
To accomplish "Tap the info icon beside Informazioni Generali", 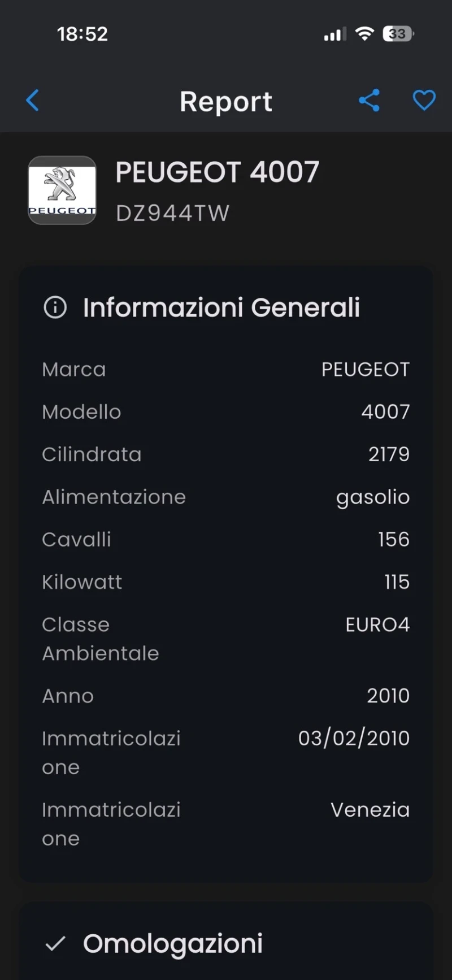I will pyautogui.click(x=55, y=307).
